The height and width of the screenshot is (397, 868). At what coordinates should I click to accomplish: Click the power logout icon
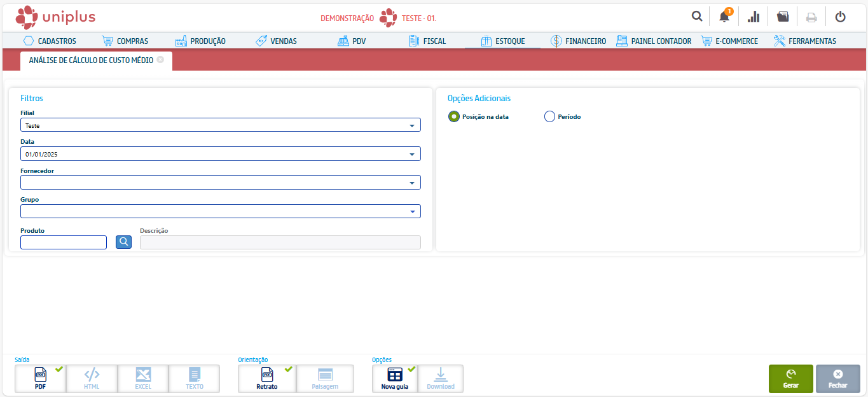(x=840, y=17)
